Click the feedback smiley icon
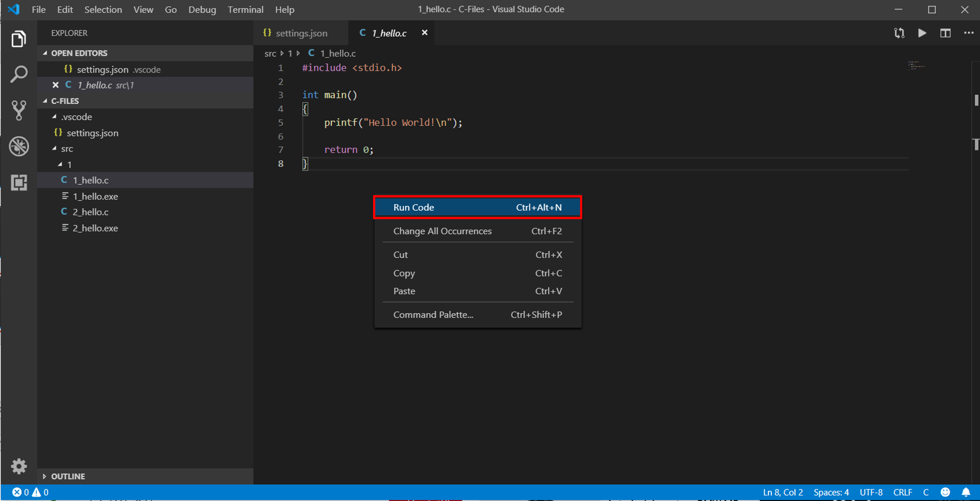980x501 pixels. [x=945, y=492]
